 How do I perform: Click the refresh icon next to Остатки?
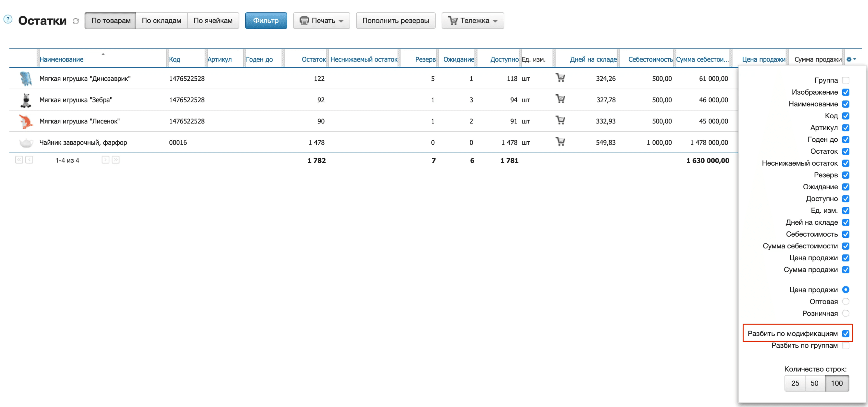click(75, 21)
